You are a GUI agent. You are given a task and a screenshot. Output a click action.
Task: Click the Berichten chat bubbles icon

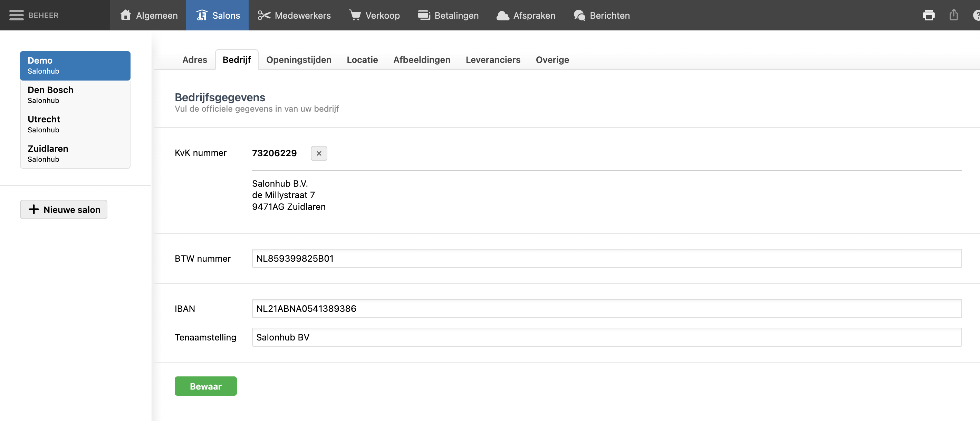(x=579, y=15)
